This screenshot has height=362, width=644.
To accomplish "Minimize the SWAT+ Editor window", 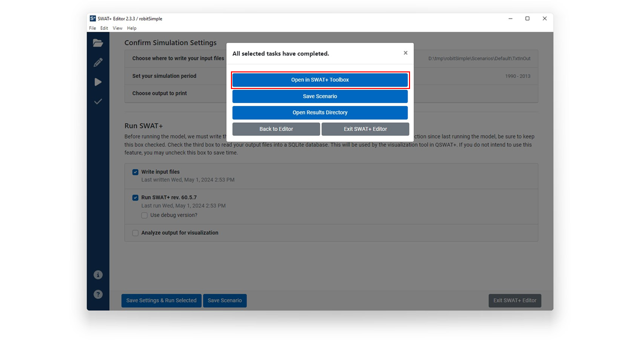I will (510, 19).
